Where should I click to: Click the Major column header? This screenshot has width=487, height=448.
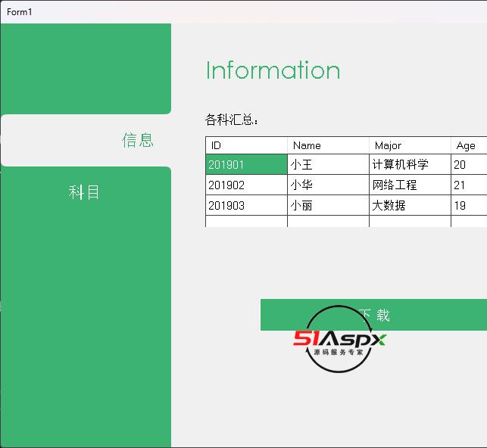tap(410, 145)
